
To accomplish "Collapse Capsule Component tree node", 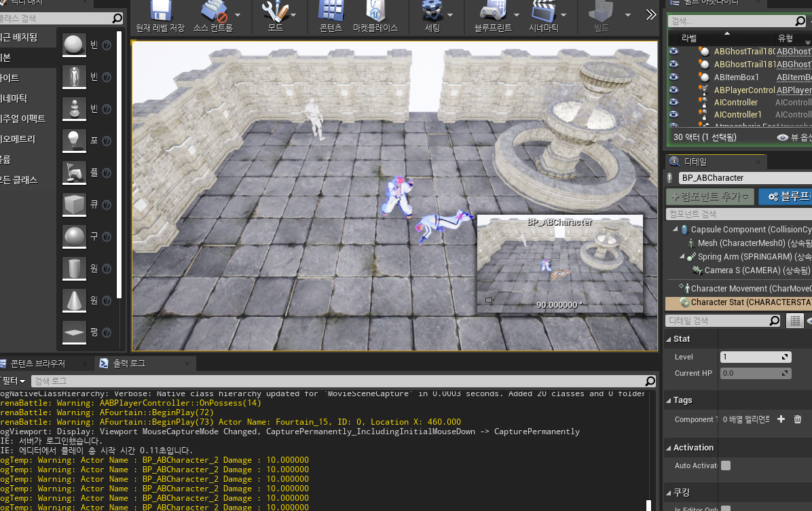I will pos(675,229).
